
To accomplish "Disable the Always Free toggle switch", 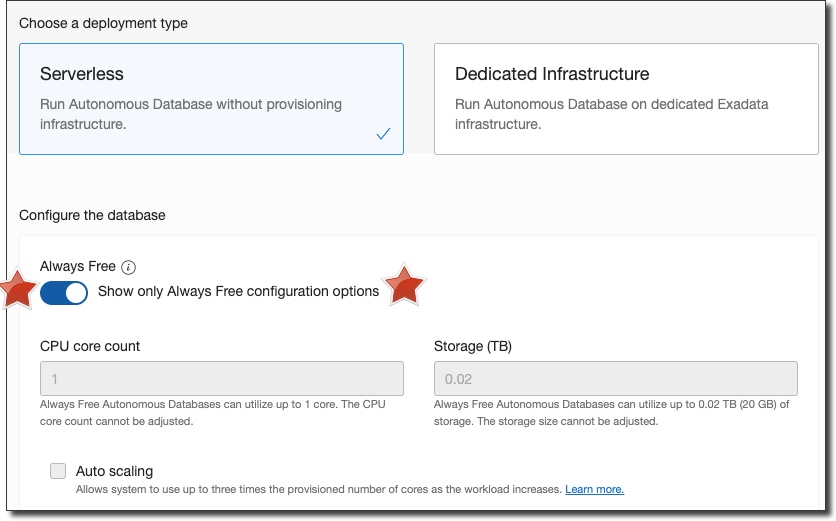I will [64, 292].
